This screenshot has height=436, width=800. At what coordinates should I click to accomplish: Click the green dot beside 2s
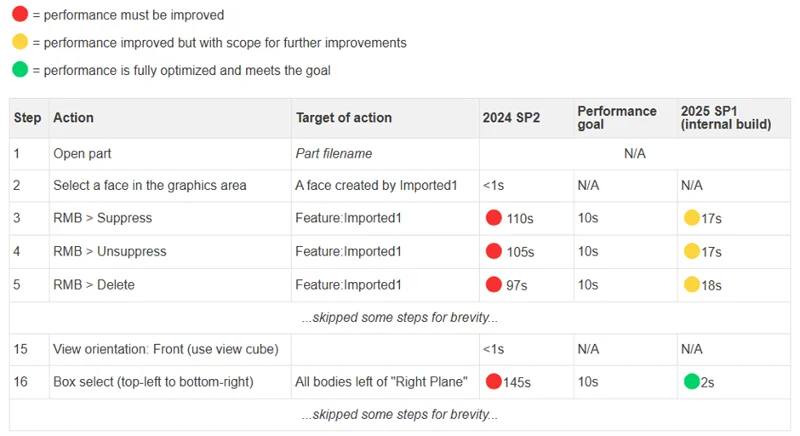[x=691, y=381]
